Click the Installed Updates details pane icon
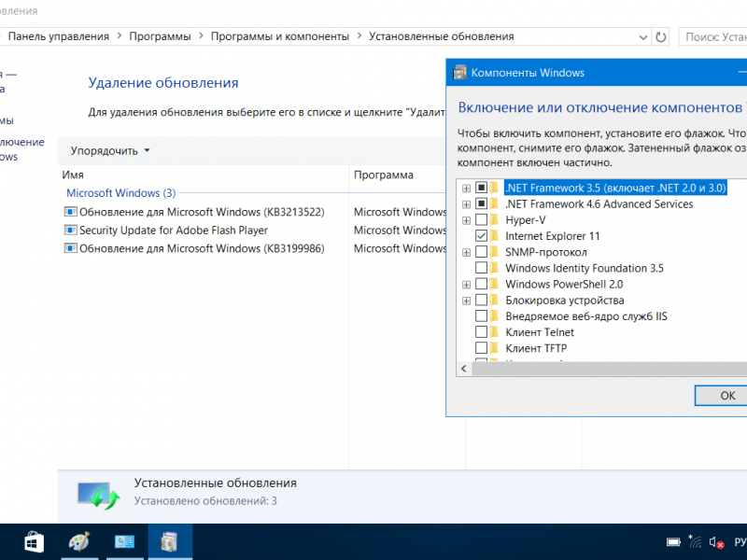Image resolution: width=747 pixels, height=560 pixels. point(98,496)
